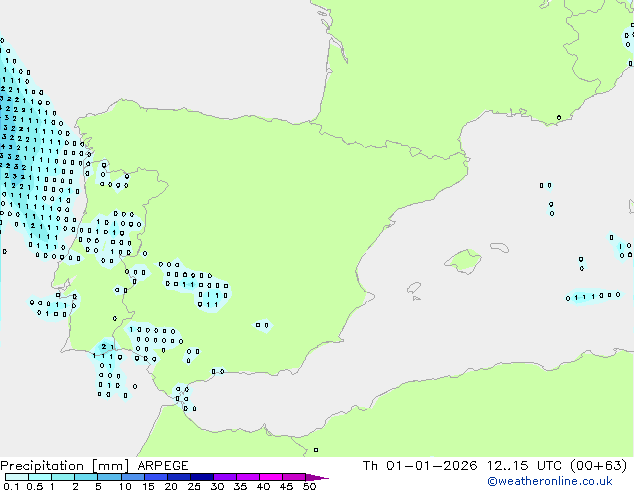
Task: Click the 2 mm rain cell in southern Portugal
Action: (x=104, y=346)
